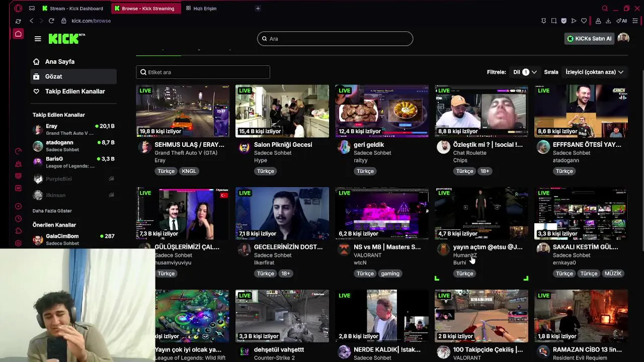644x362 pixels.
Task: Click the send/flow arrow icon in toolbar
Action: click(574, 21)
